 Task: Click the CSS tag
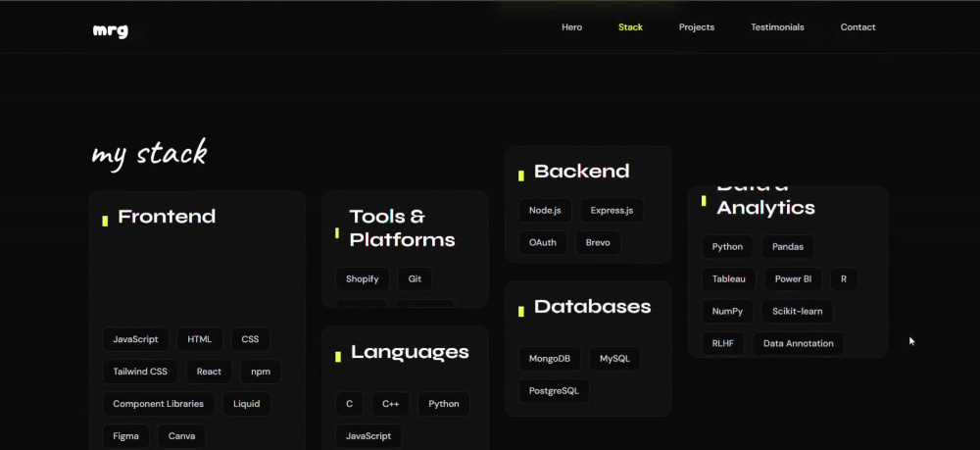pyautogui.click(x=250, y=339)
